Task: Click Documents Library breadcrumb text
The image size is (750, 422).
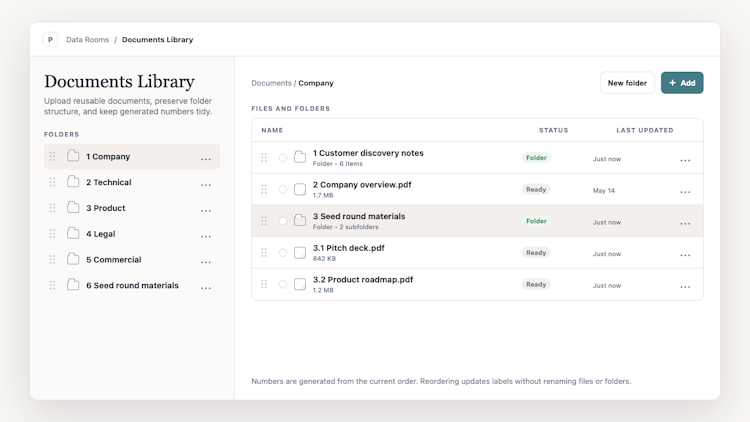Action: pos(157,40)
